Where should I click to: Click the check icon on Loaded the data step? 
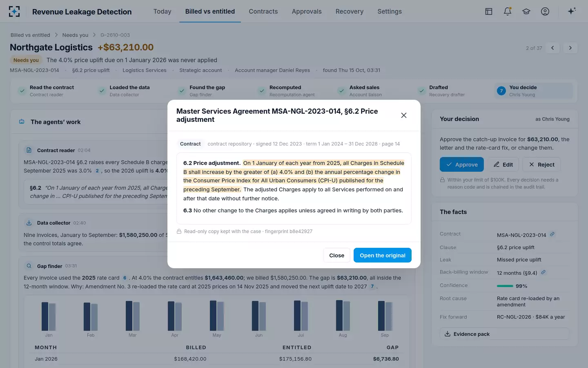coord(102,91)
